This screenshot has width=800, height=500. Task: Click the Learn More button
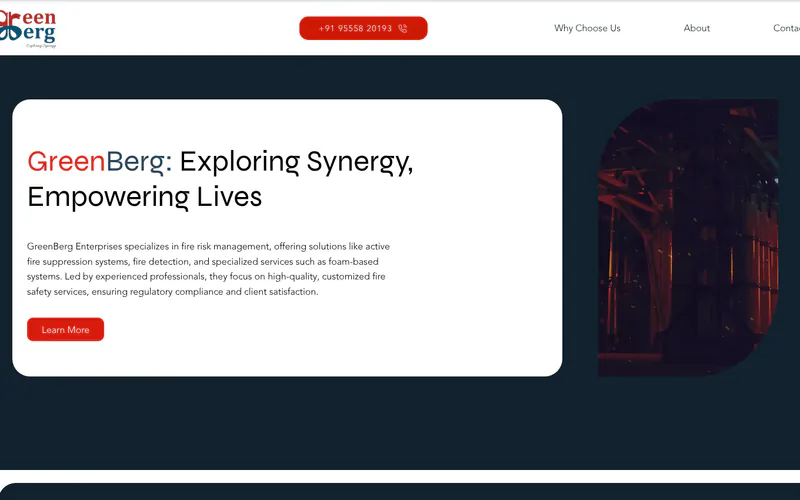click(x=65, y=330)
